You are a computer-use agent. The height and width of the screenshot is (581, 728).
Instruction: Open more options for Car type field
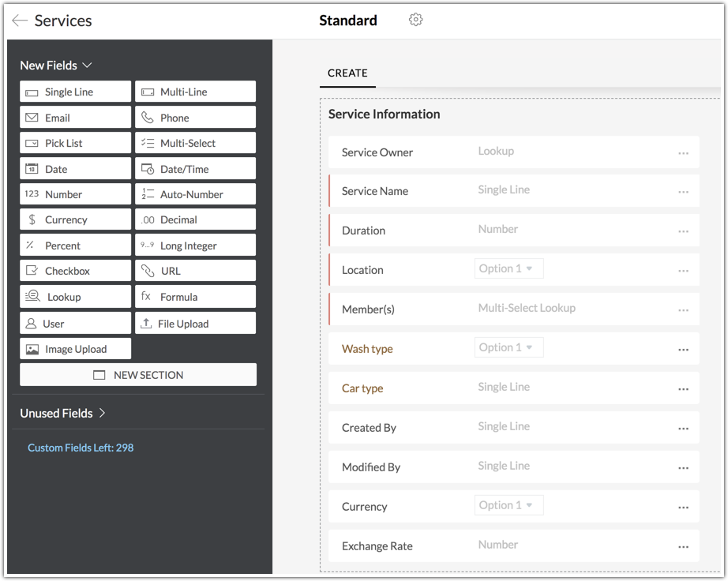683,389
